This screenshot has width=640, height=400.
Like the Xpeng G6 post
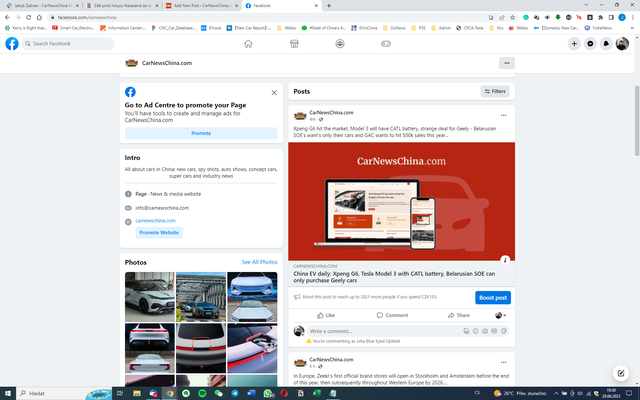326,315
